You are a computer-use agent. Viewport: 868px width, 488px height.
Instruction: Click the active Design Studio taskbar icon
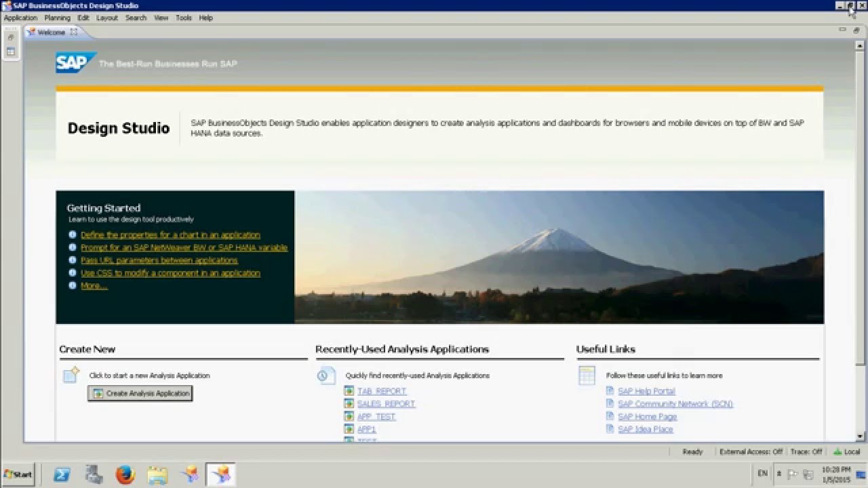point(220,474)
